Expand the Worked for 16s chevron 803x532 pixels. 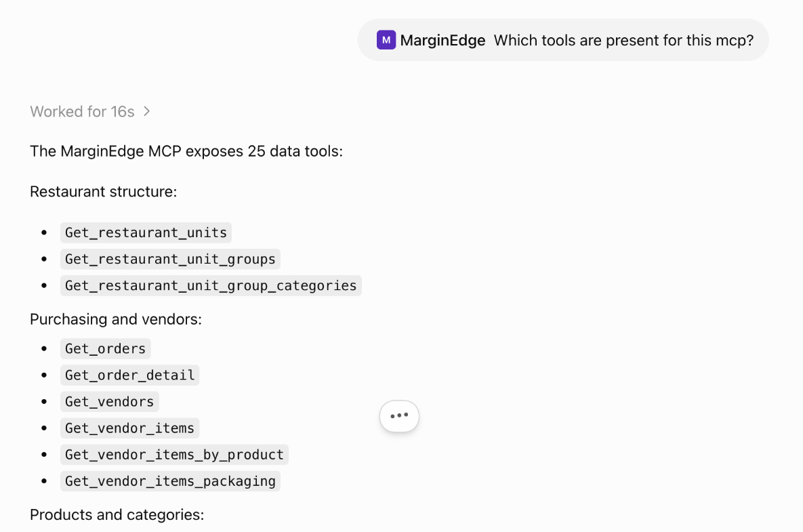pos(147,111)
